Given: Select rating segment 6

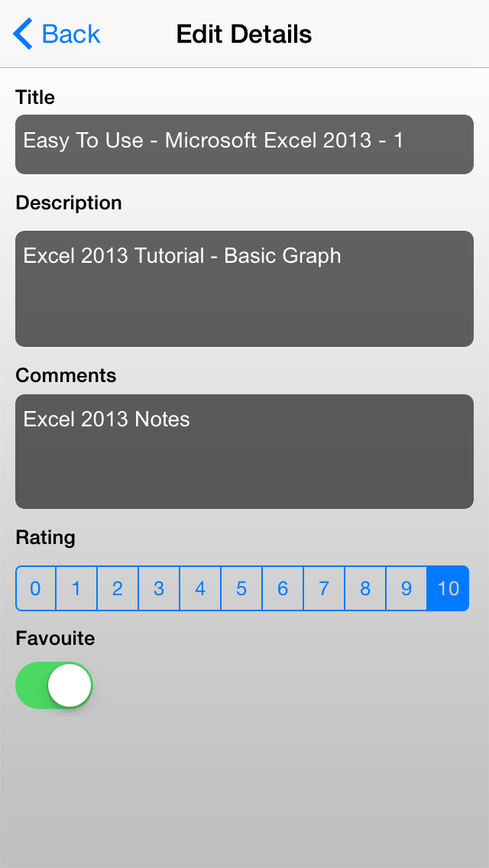Looking at the screenshot, I should point(283,588).
